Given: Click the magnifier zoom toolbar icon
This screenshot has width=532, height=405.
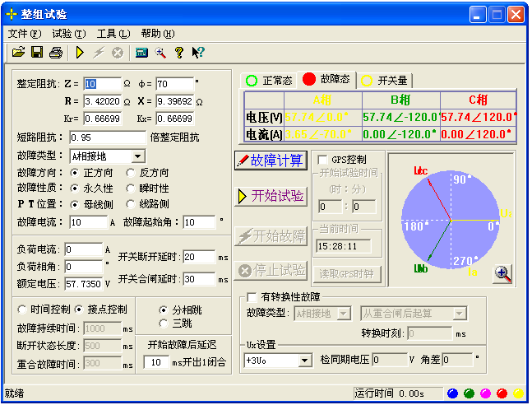Looking at the screenshot, I should (x=160, y=53).
